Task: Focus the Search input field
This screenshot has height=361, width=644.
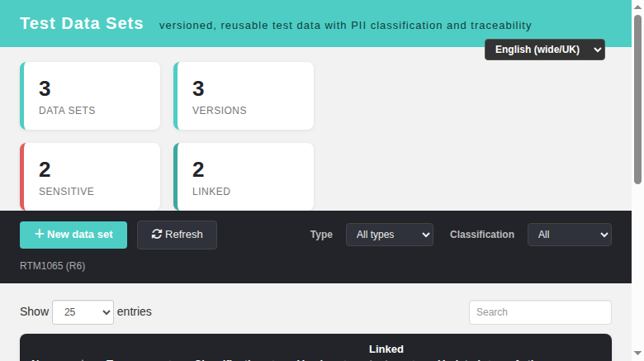Action: pyautogui.click(x=540, y=312)
